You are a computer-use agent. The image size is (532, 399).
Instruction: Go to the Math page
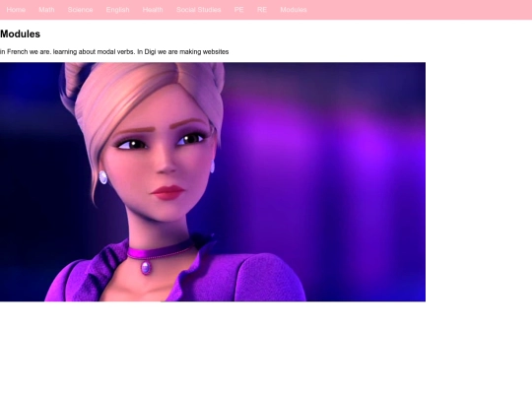pos(46,10)
